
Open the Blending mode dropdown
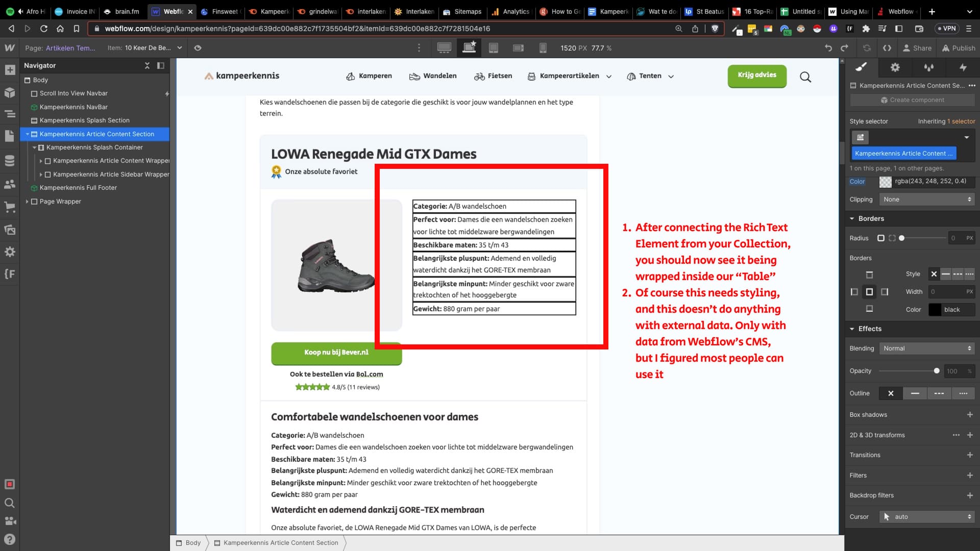926,348
